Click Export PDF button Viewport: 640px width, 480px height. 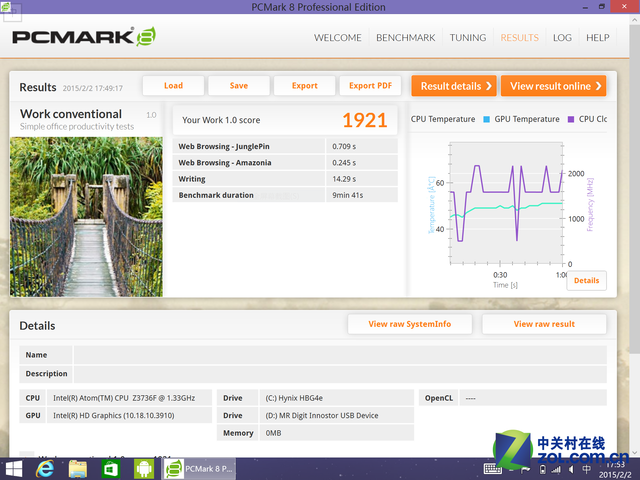[x=370, y=86]
